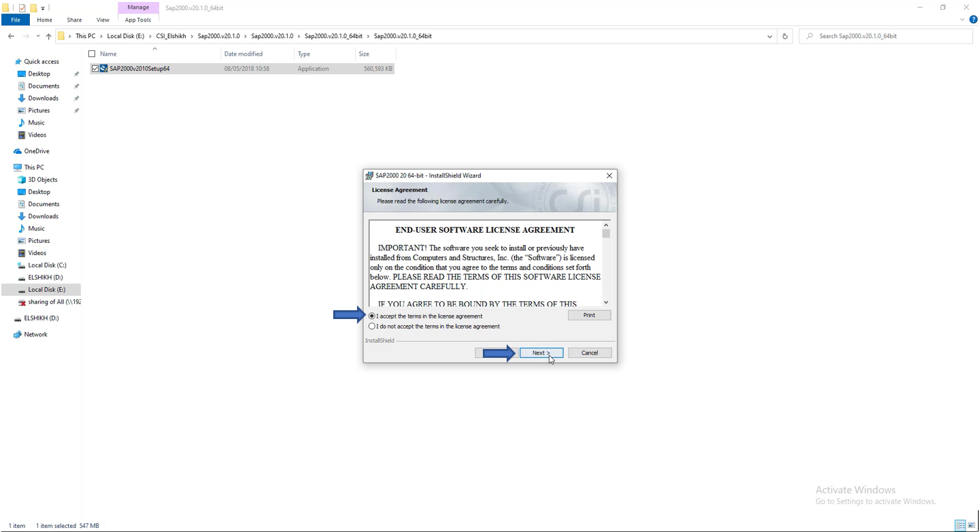
Task: Open Customize Quick Access Toolbar dropdown
Action: coord(43,8)
